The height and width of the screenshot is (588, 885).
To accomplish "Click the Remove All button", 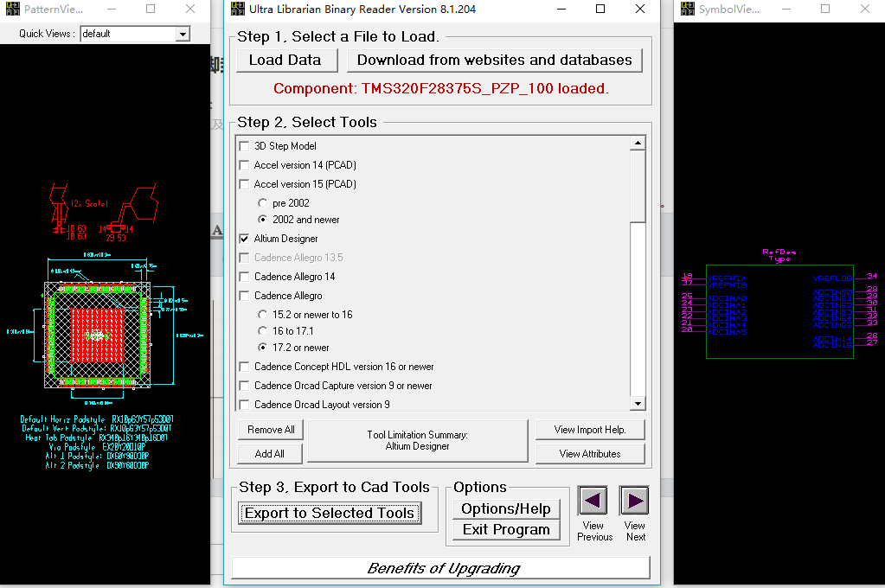I will coord(271,430).
